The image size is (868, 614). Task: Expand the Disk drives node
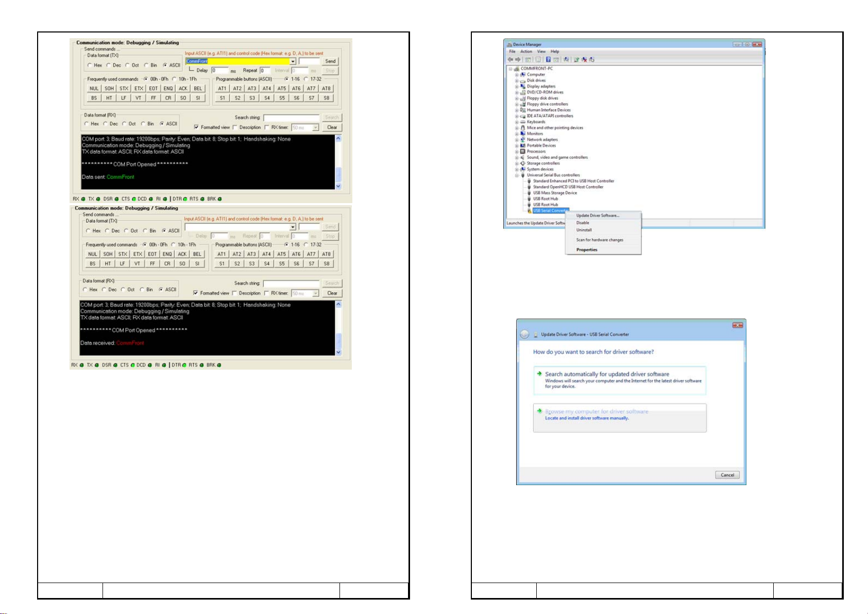click(x=517, y=80)
